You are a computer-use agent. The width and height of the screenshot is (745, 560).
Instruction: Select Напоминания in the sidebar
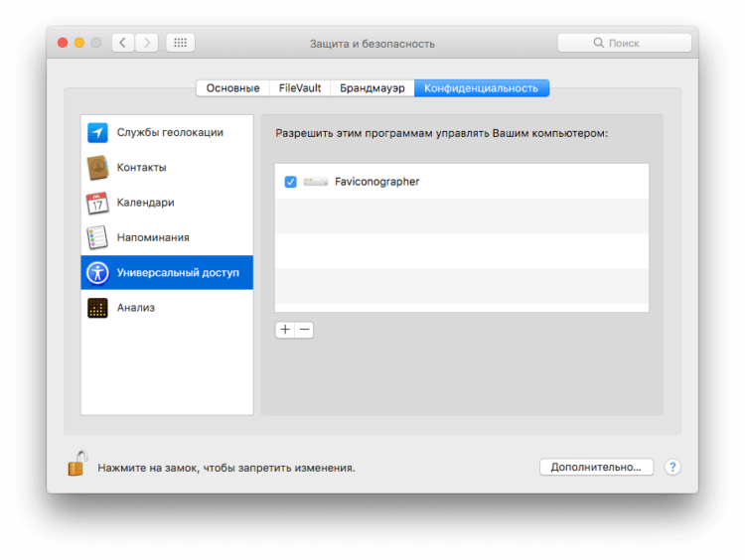(167, 237)
